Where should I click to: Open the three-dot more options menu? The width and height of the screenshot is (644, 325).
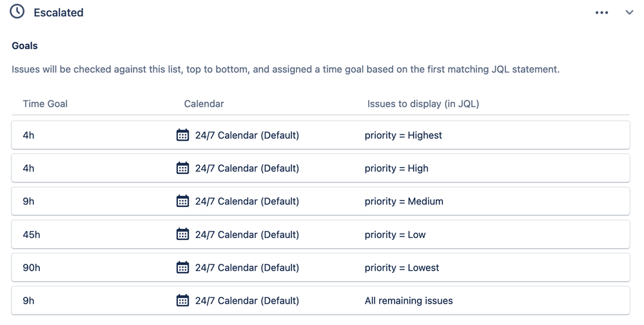tap(601, 12)
